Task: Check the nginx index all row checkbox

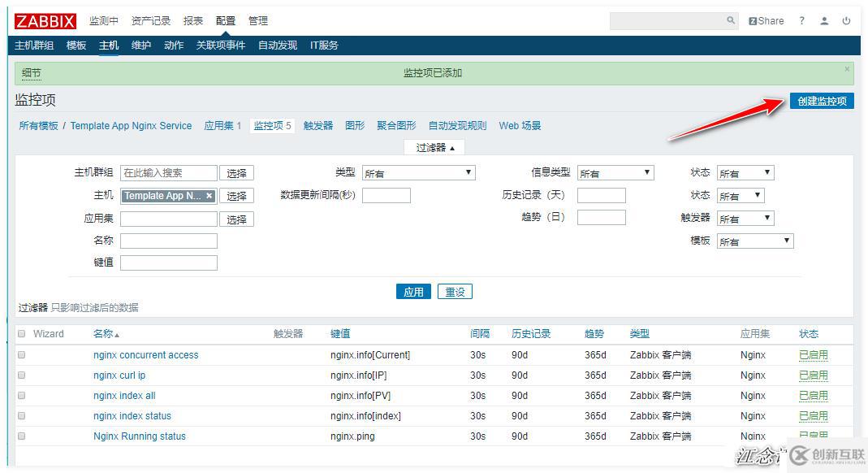Action: tap(22, 396)
